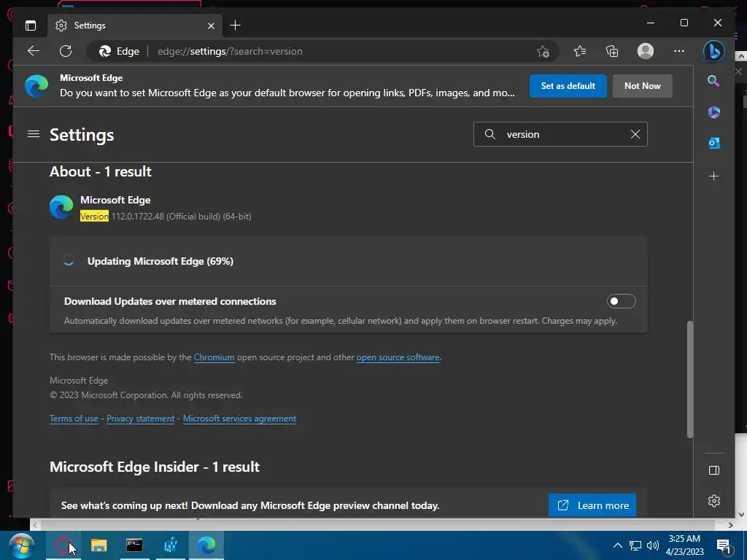
Task: Click the Updating Microsoft Edge progress spinner
Action: tap(69, 260)
